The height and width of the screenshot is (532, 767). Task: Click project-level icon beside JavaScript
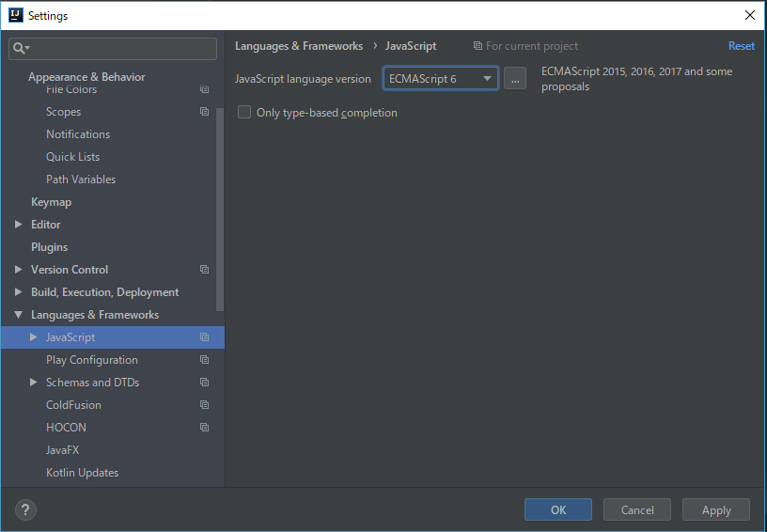[205, 336]
